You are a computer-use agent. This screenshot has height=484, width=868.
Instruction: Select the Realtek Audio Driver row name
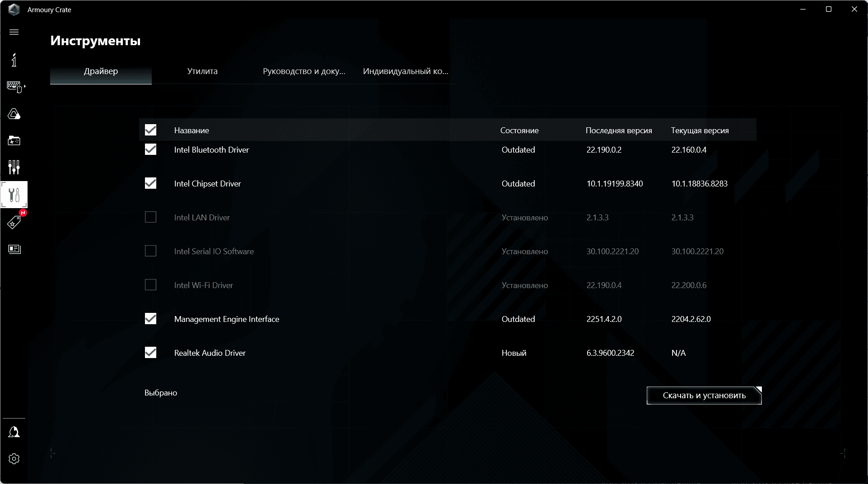[x=210, y=353]
